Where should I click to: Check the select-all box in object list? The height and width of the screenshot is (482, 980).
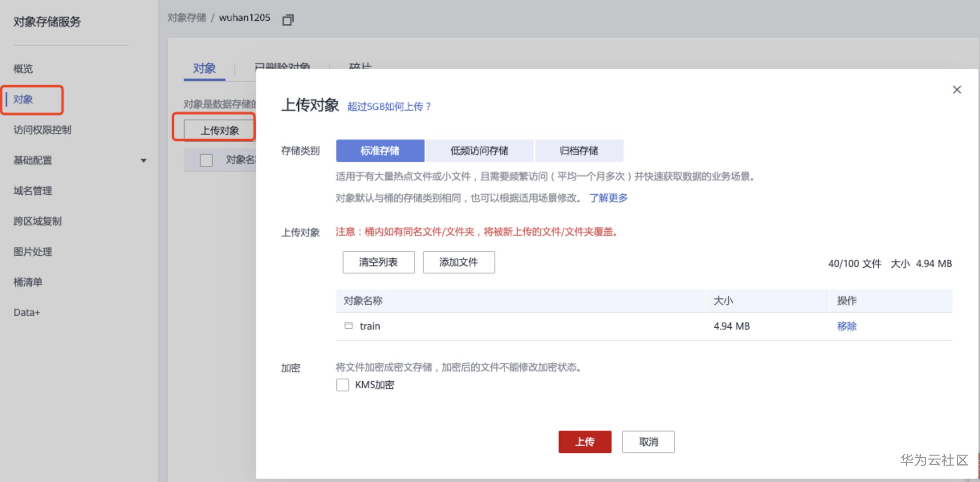[x=206, y=160]
